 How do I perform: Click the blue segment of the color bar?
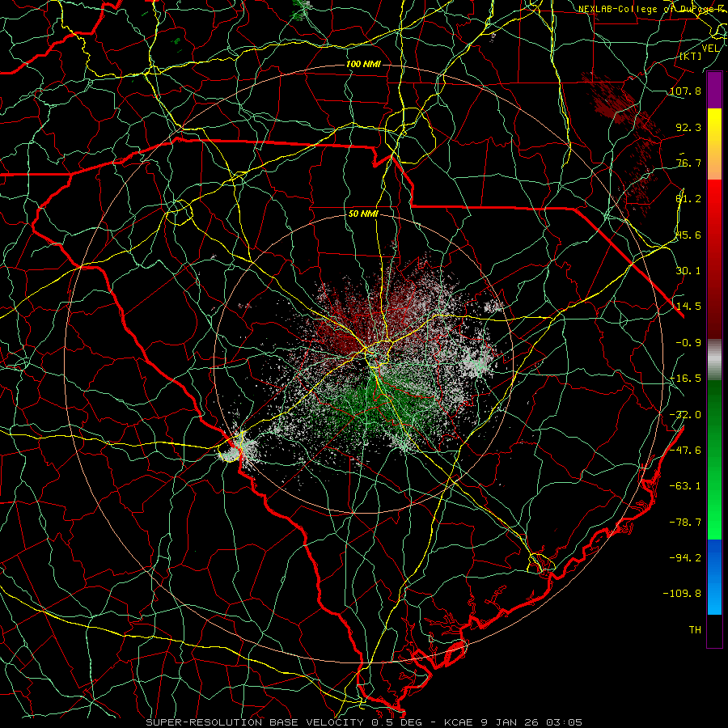click(x=714, y=577)
